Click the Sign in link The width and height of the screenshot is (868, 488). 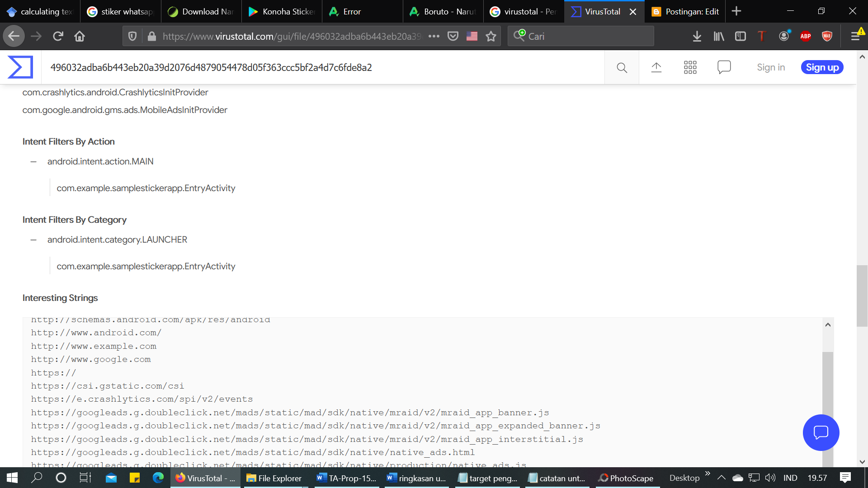[x=770, y=67]
